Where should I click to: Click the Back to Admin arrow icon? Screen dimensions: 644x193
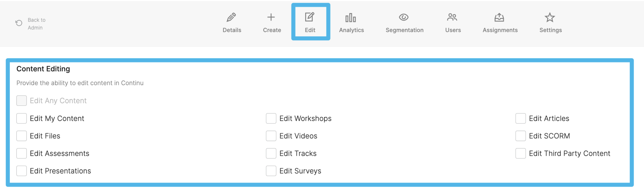tap(19, 23)
